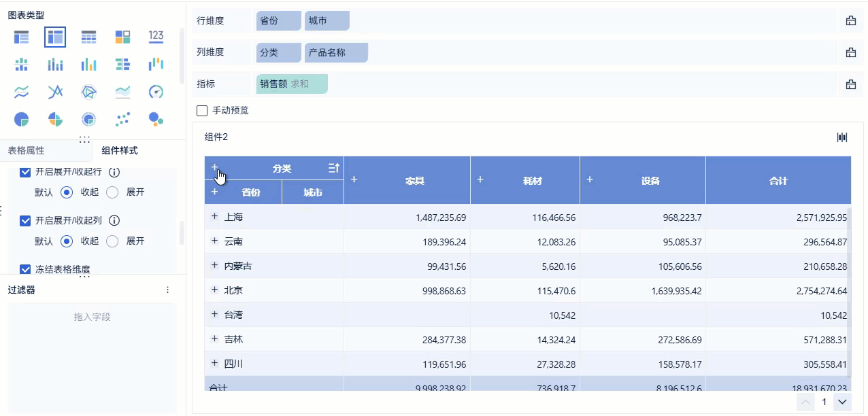Select the gauge dashboard chart icon
This screenshot has width=868, height=416.
(x=156, y=92)
